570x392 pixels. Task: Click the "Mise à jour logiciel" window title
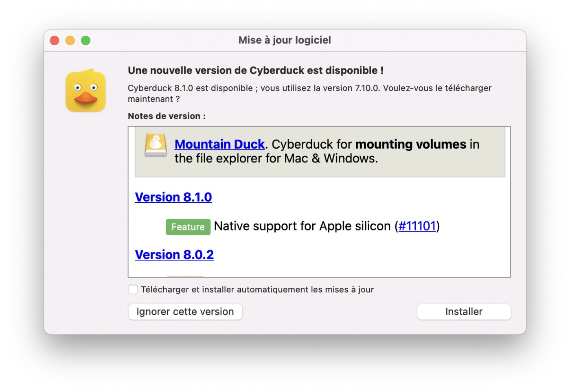pos(285,40)
